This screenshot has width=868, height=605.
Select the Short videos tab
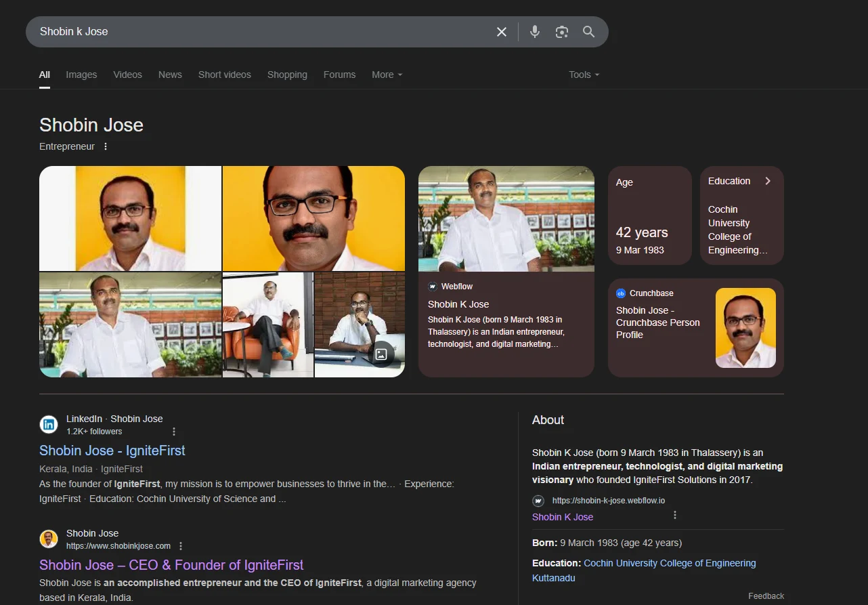coord(225,75)
